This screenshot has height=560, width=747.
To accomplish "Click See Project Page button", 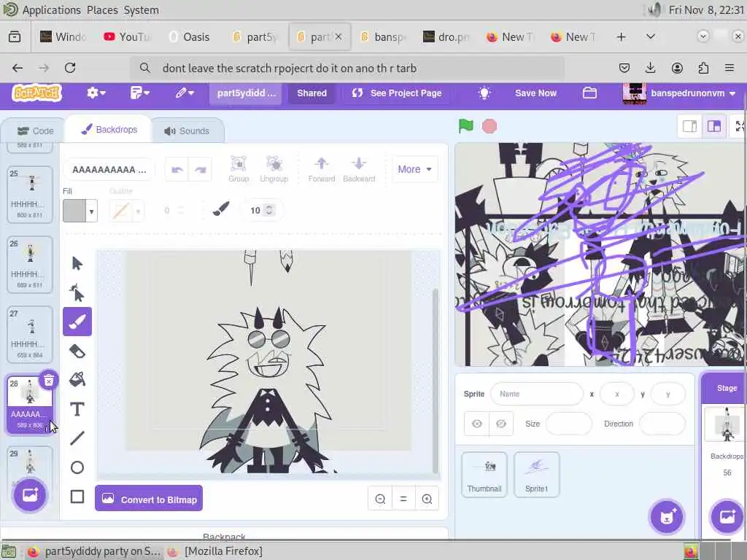I will [396, 93].
